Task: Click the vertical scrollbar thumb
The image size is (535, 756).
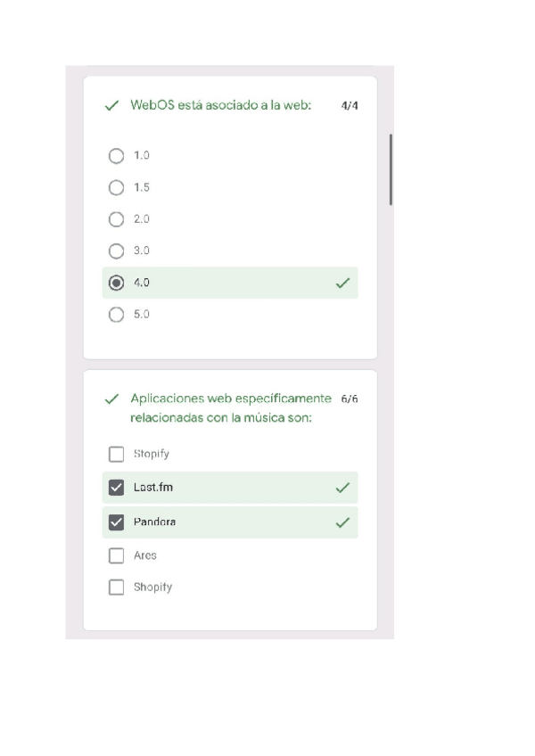Action: tap(391, 169)
